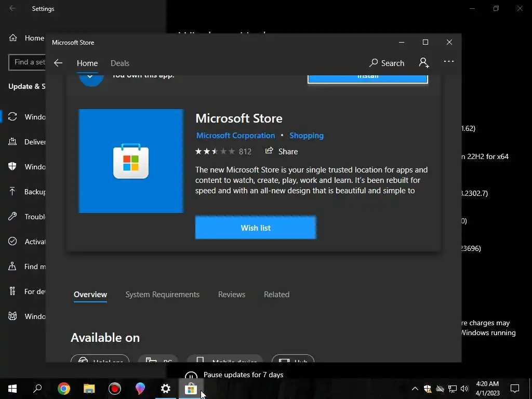Click the Find a setting search box
This screenshot has height=399, width=532.
click(27, 62)
